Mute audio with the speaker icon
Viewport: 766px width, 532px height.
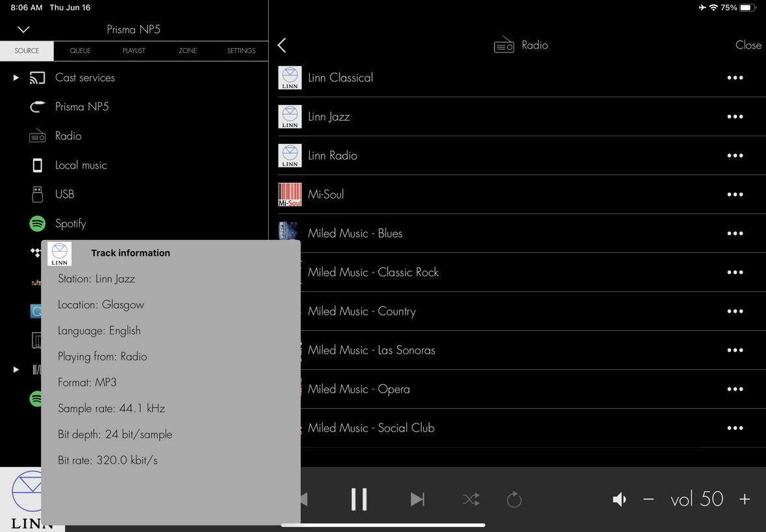click(619, 500)
